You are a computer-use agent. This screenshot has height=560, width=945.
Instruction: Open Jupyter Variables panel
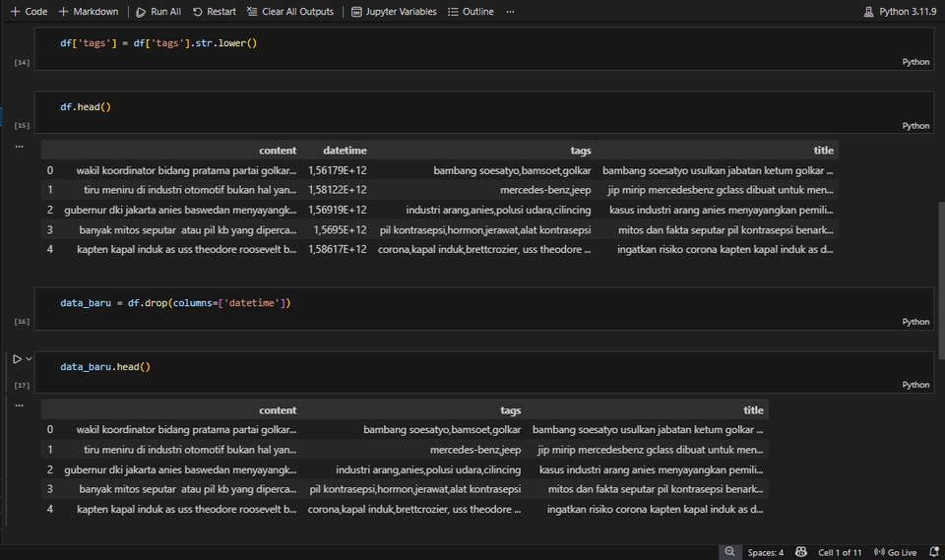pyautogui.click(x=394, y=12)
